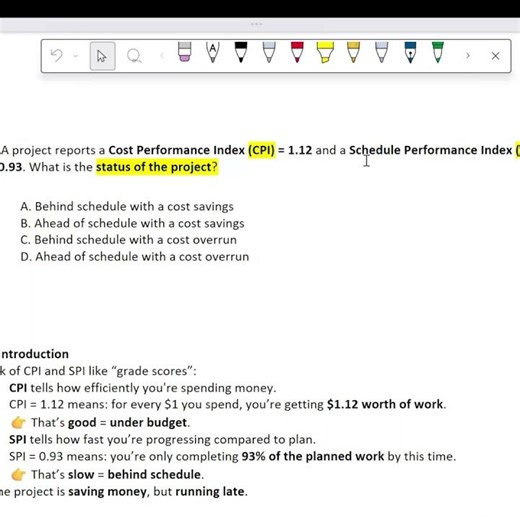This screenshot has width=520, height=520.
Task: Click line 'SPI tells how fast you're progressing'
Action: click(x=162, y=440)
